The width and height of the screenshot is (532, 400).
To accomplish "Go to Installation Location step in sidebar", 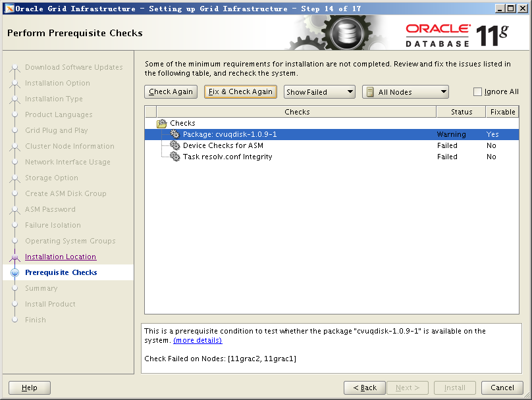I will [x=61, y=257].
